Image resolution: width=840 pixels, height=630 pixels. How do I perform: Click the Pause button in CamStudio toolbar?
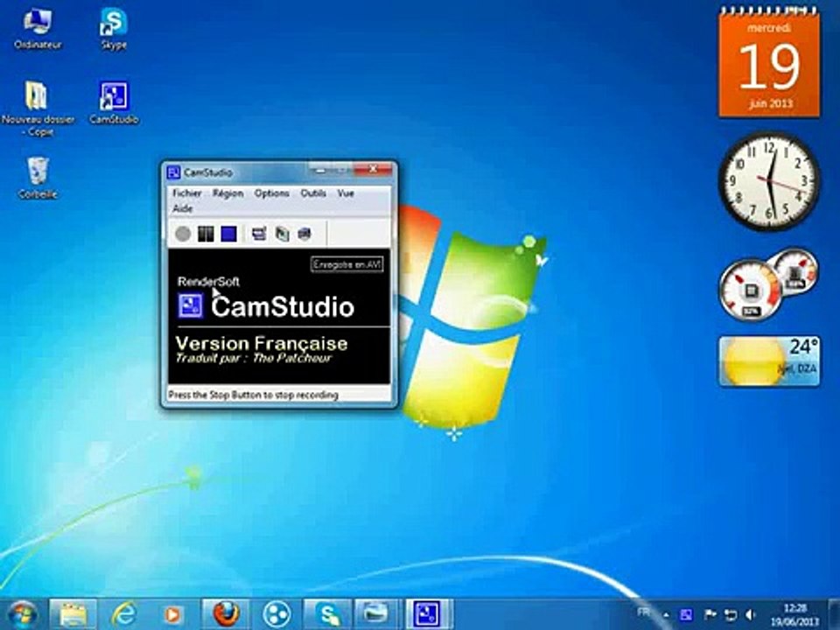tap(206, 234)
